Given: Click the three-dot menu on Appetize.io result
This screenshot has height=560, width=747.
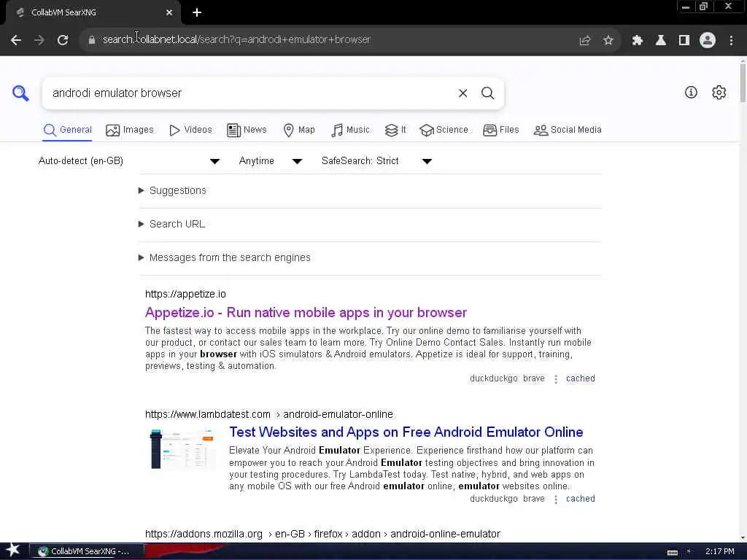Looking at the screenshot, I should [x=555, y=379].
